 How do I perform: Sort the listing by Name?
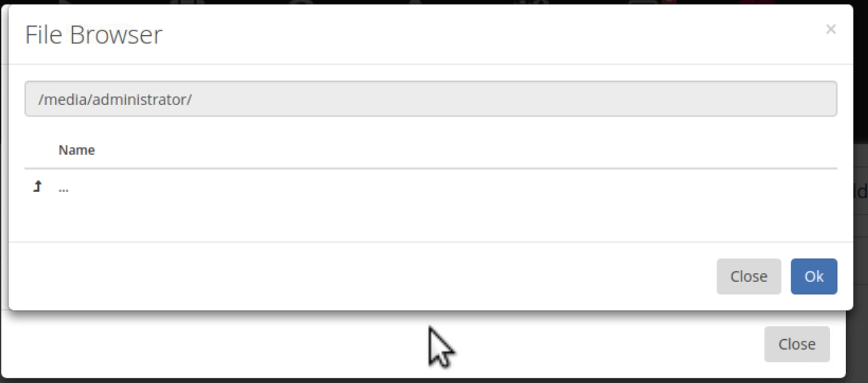coord(77,150)
